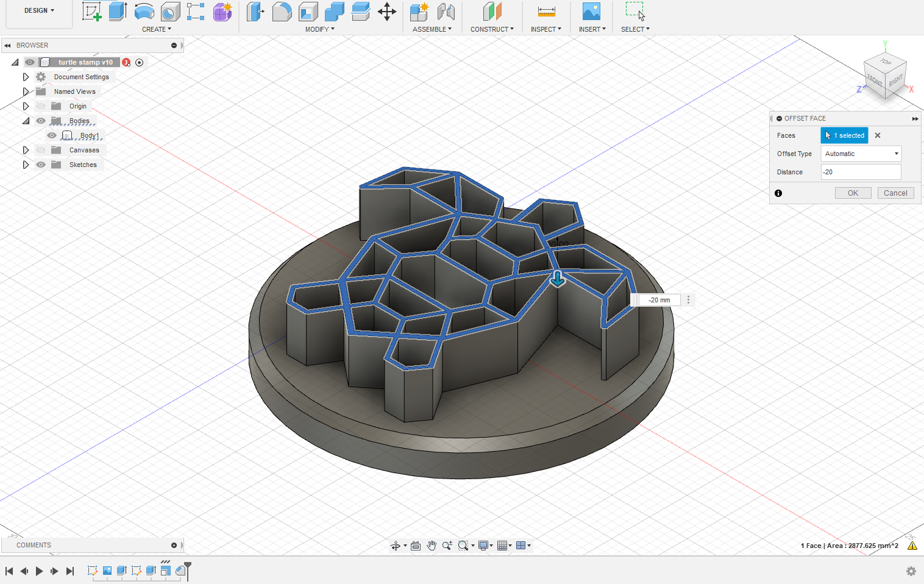Collapse the Bodies folder

tap(26, 121)
